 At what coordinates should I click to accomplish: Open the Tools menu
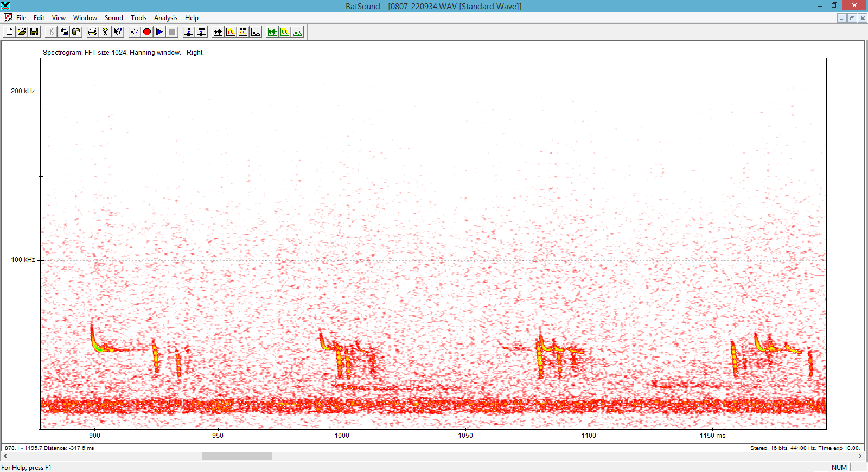point(138,18)
